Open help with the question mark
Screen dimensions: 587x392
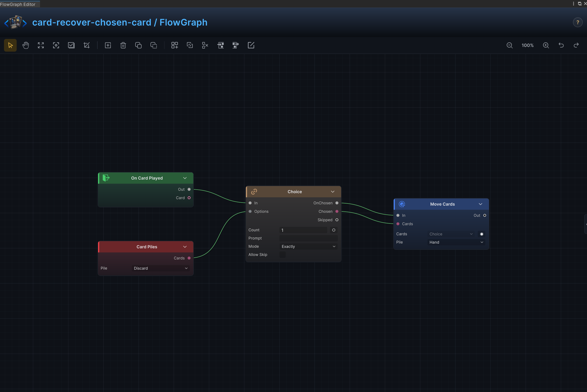578,23
